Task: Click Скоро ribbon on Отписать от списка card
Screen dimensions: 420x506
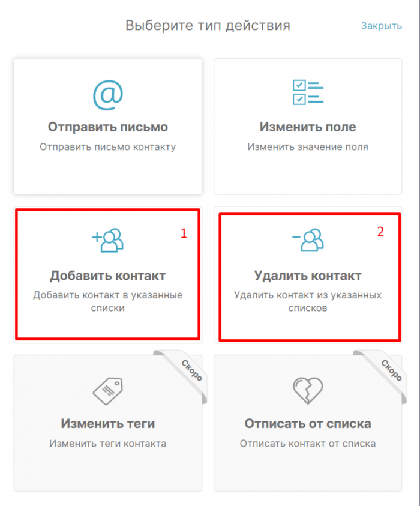Action: [392, 370]
